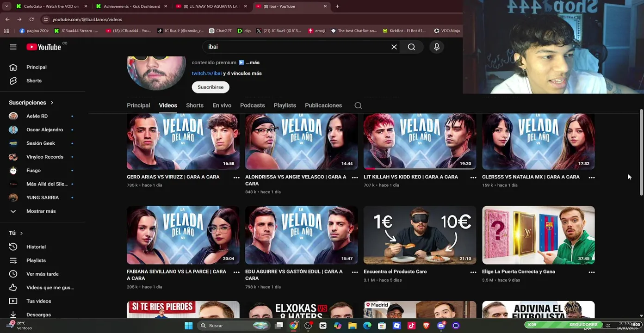The width and height of the screenshot is (644, 333).
Task: Play Encuentra el Producto Caro thumbnail
Action: click(x=420, y=235)
